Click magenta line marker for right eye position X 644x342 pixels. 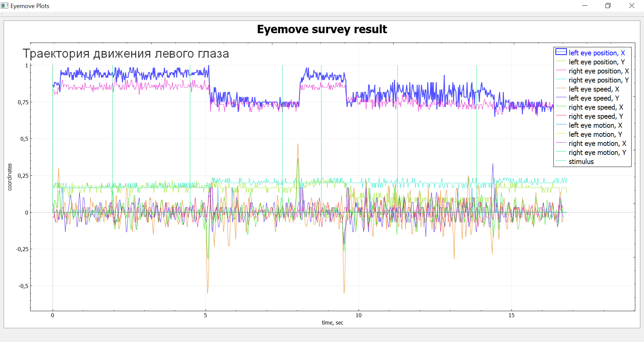[561, 70]
